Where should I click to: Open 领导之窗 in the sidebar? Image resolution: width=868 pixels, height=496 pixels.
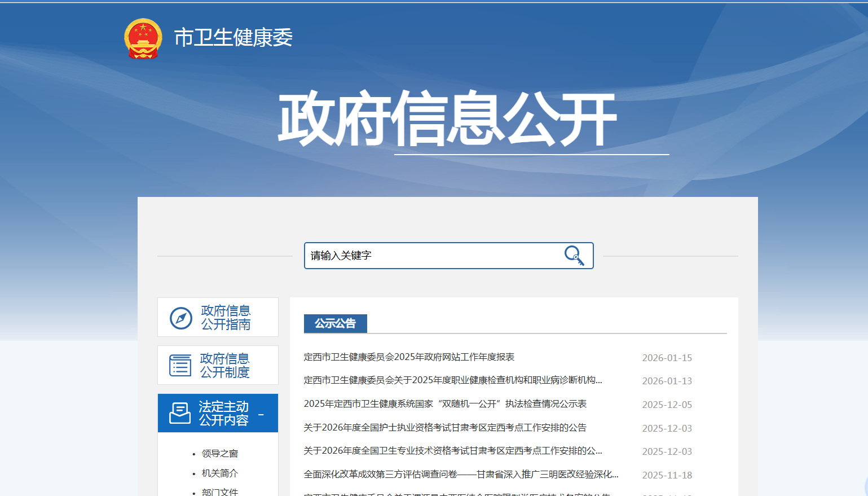pos(220,454)
